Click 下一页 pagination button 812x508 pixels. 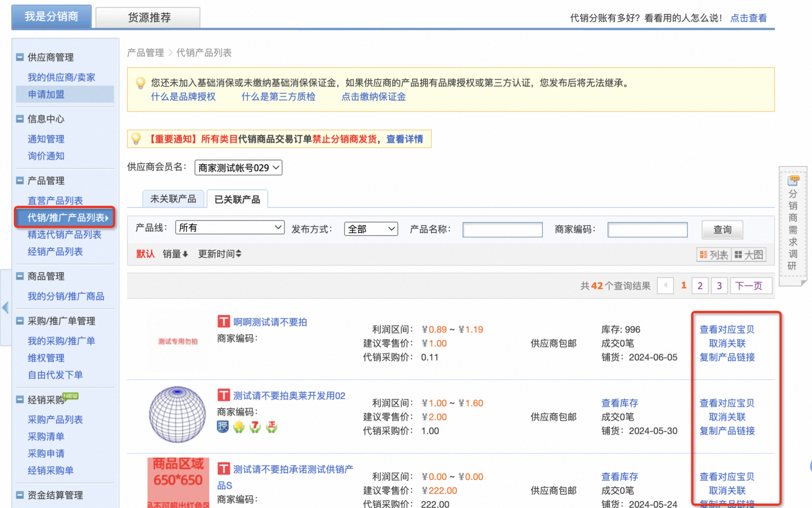751,286
